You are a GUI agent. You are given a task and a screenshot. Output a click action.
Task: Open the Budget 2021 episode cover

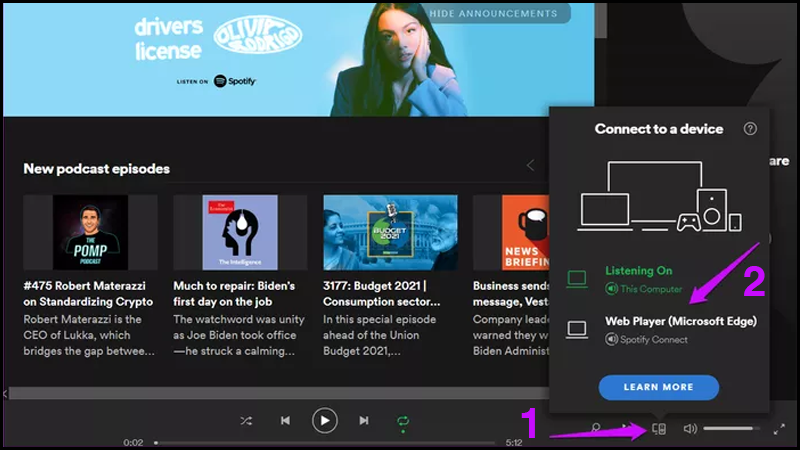tap(390, 232)
